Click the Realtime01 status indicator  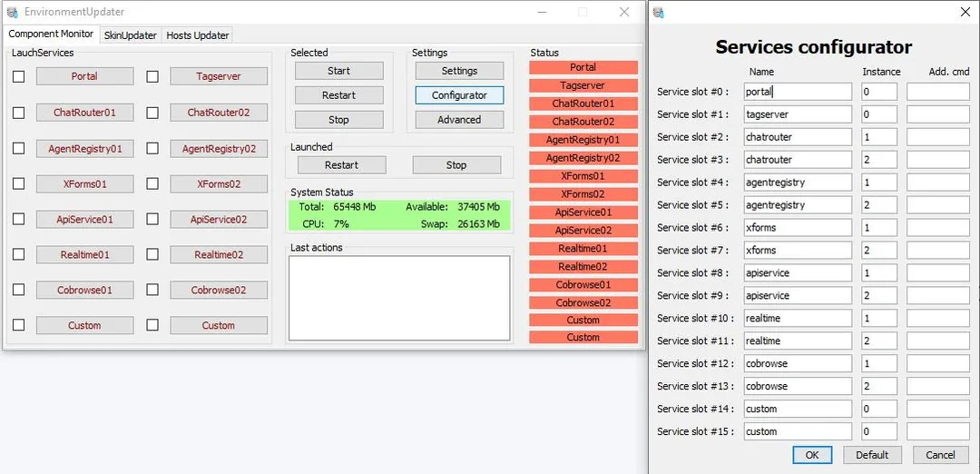583,248
